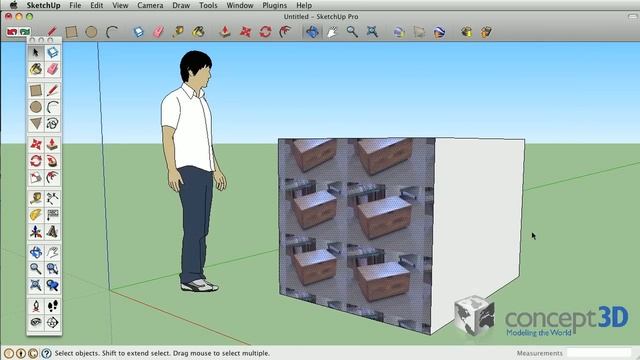The image size is (640, 360).
Task: Select the Pan hand in the top toolbar
Action: 332,32
